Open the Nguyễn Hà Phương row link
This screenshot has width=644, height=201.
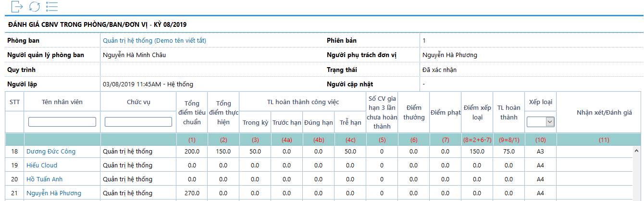click(x=54, y=193)
